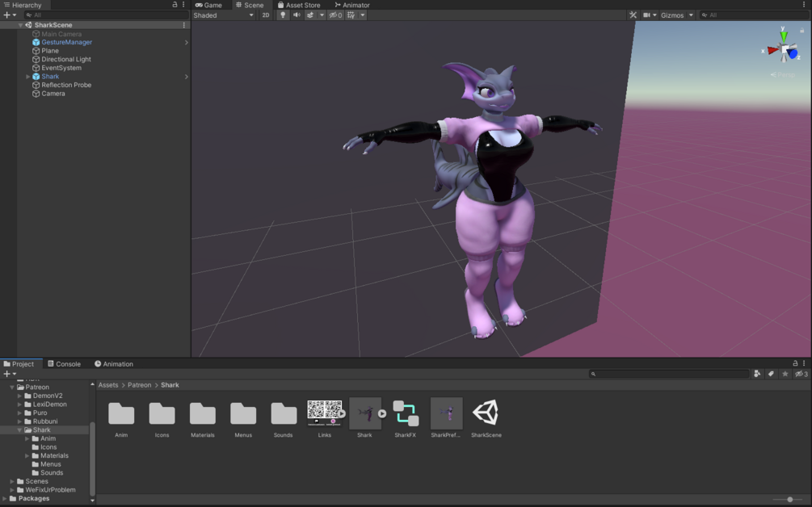
Task: Open Shark prefab arrow in Hierarchy
Action: coord(187,77)
